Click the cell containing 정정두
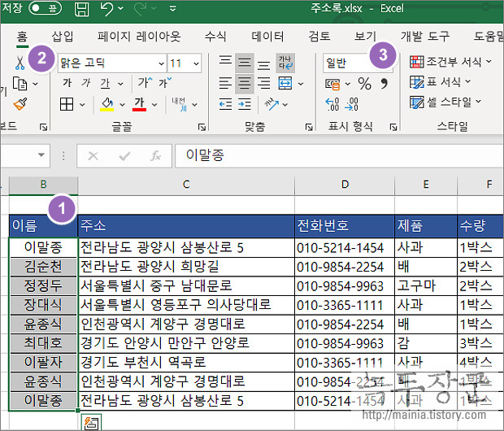504x431 pixels. [x=43, y=286]
